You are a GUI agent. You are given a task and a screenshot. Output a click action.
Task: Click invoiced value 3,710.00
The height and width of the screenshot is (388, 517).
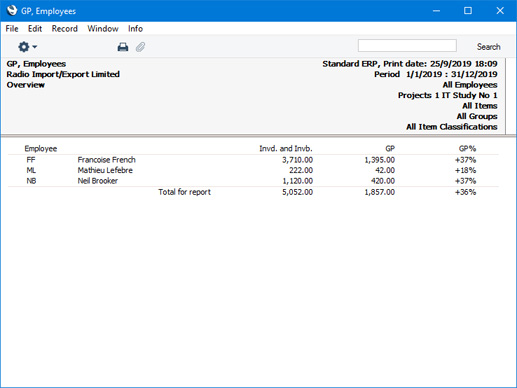tap(297, 160)
